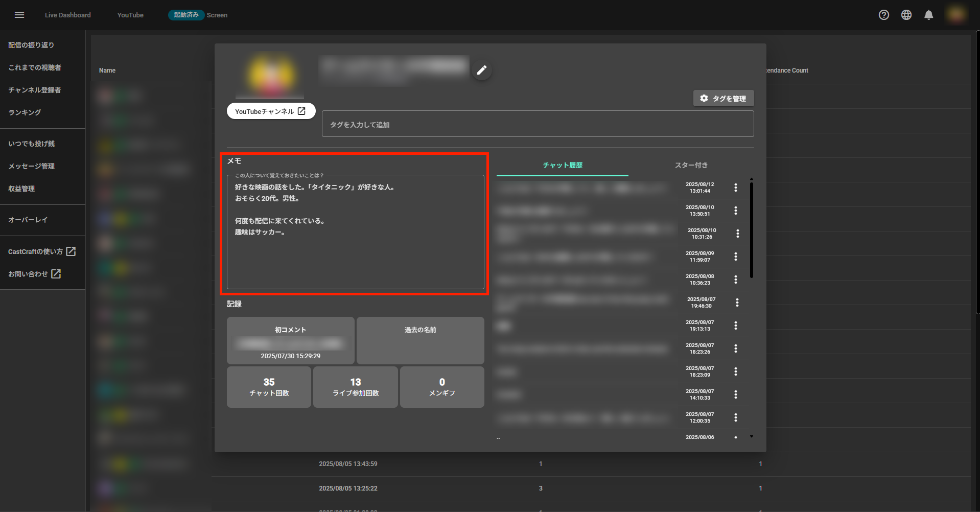The image size is (980, 512).
Task: Open the 起動済み Screen item
Action: coord(198,15)
